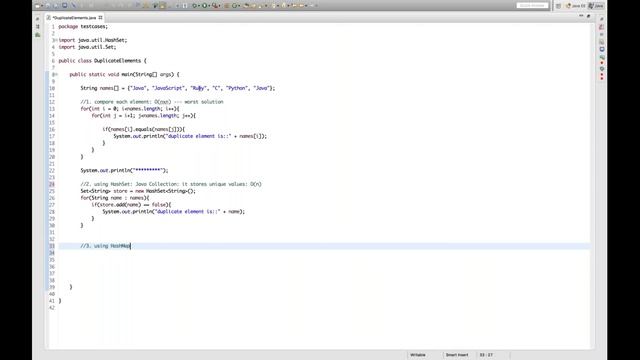Click the String names[] array declaration line
The height and width of the screenshot is (360, 640).
pyautogui.click(x=178, y=88)
